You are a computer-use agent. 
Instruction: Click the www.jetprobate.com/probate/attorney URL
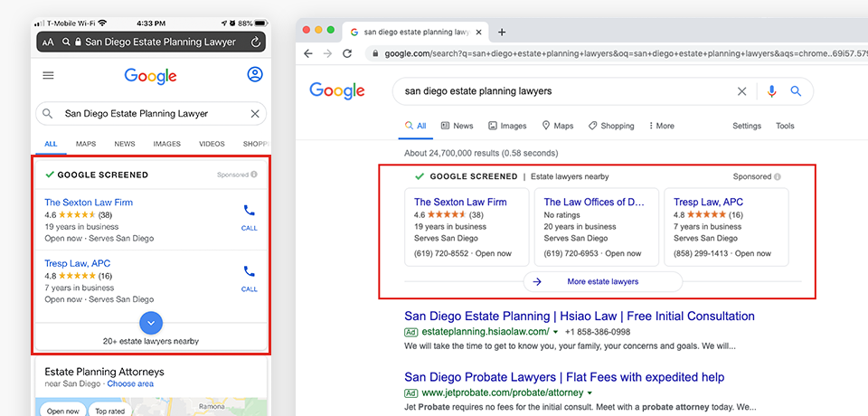tap(502, 392)
